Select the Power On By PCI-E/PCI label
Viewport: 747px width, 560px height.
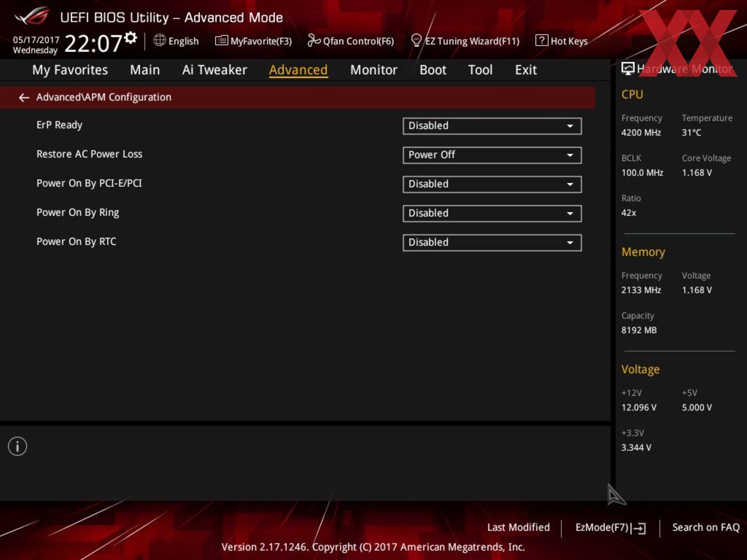[x=89, y=183]
